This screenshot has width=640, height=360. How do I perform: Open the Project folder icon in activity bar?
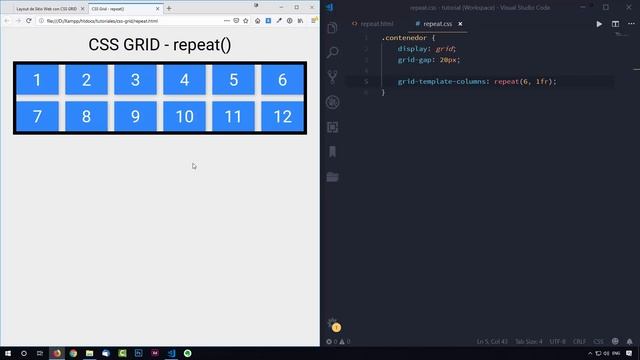coord(332,177)
